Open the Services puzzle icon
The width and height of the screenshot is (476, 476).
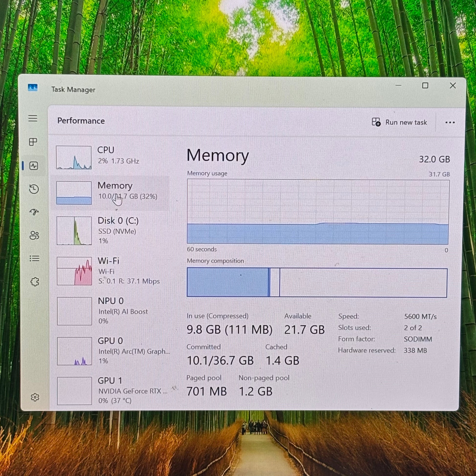point(35,282)
